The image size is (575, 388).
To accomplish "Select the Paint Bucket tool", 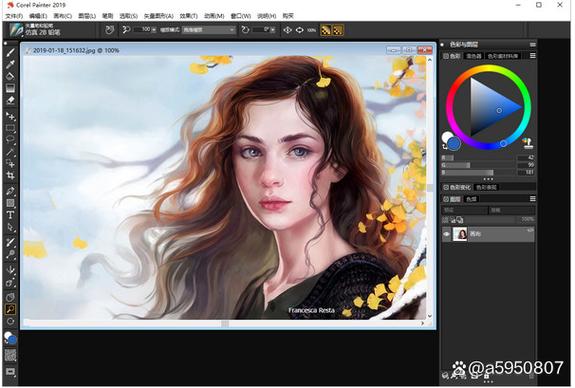I will pyautogui.click(x=10, y=76).
